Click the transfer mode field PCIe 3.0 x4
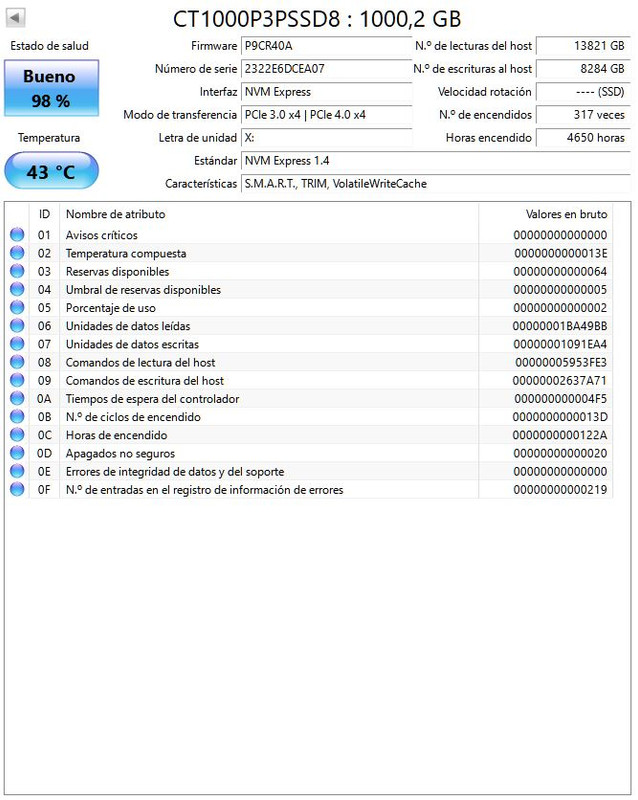This screenshot has width=638, height=800. point(326,115)
